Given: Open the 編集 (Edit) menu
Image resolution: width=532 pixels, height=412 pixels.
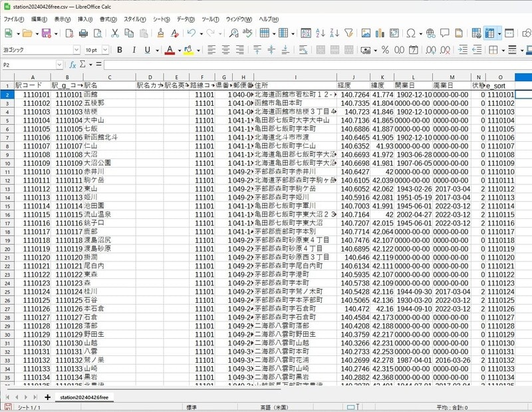Looking at the screenshot, I should 39,19.
